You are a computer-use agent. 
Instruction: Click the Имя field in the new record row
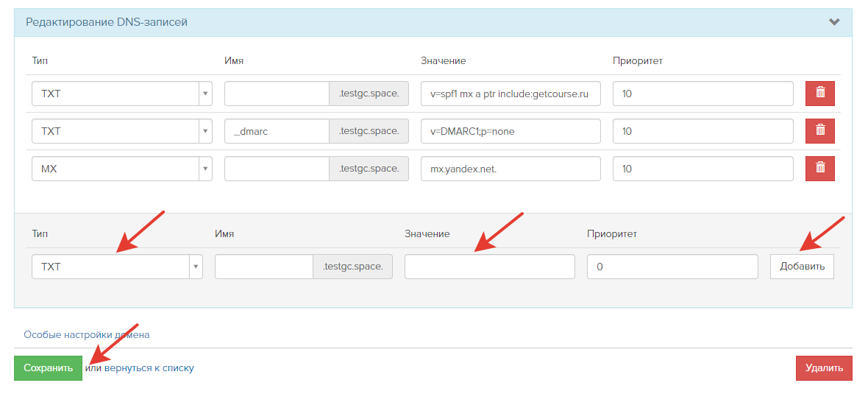point(264,267)
